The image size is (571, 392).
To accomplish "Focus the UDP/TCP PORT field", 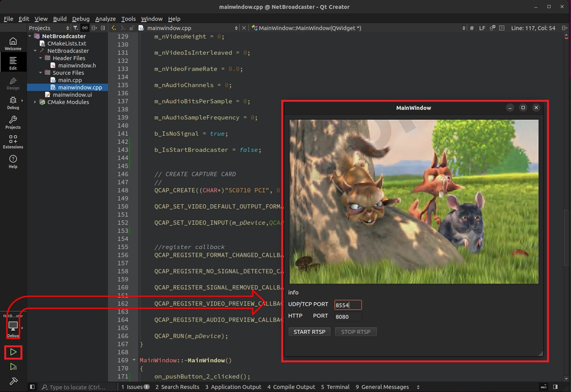I will pyautogui.click(x=348, y=305).
